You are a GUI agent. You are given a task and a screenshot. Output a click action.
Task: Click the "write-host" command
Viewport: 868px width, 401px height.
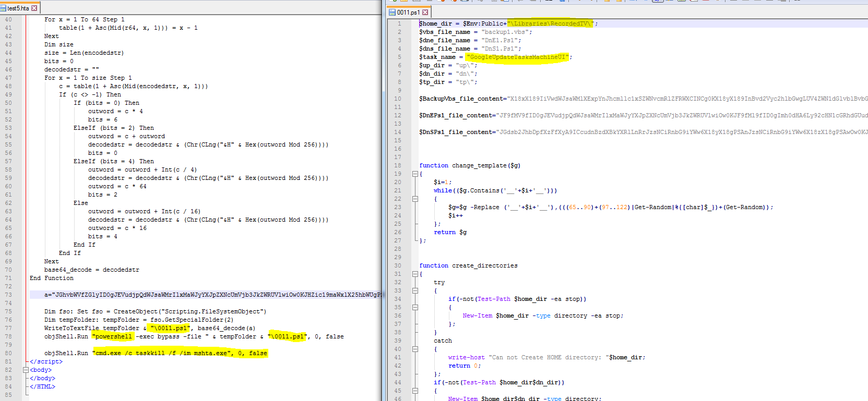(x=466, y=357)
